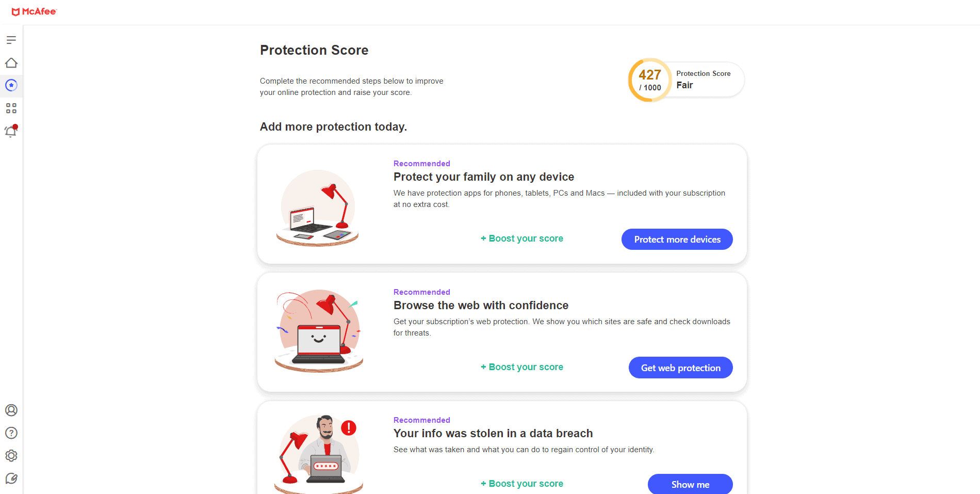This screenshot has width=980, height=494.
Task: Expand Boost your score on web confidence card
Action: point(521,366)
